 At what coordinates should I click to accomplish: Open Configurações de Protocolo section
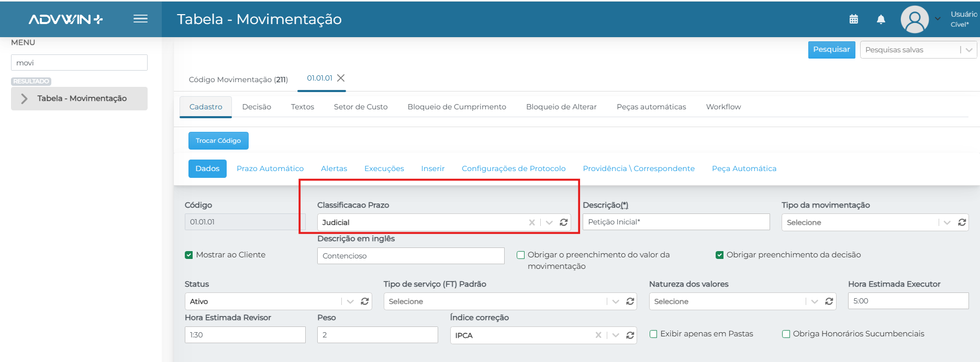click(x=514, y=168)
